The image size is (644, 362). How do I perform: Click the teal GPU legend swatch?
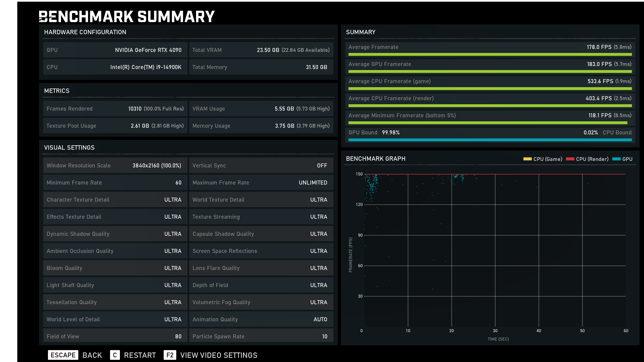pyautogui.click(x=616, y=159)
